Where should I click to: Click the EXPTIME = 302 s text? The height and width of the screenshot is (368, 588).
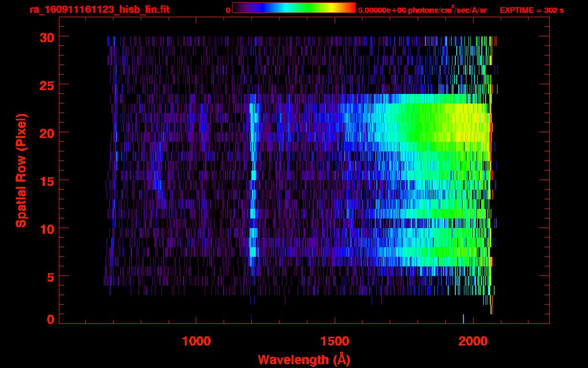(531, 10)
